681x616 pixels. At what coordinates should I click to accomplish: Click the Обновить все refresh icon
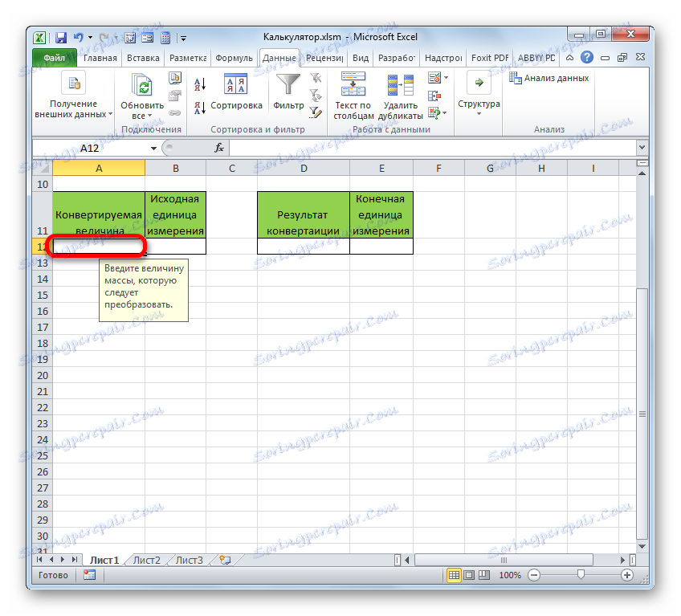[x=142, y=85]
